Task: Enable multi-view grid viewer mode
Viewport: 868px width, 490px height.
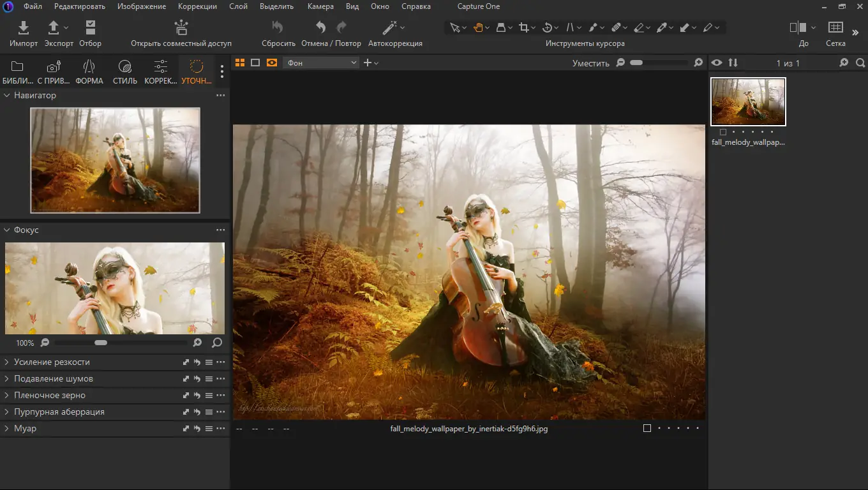Action: click(x=240, y=63)
